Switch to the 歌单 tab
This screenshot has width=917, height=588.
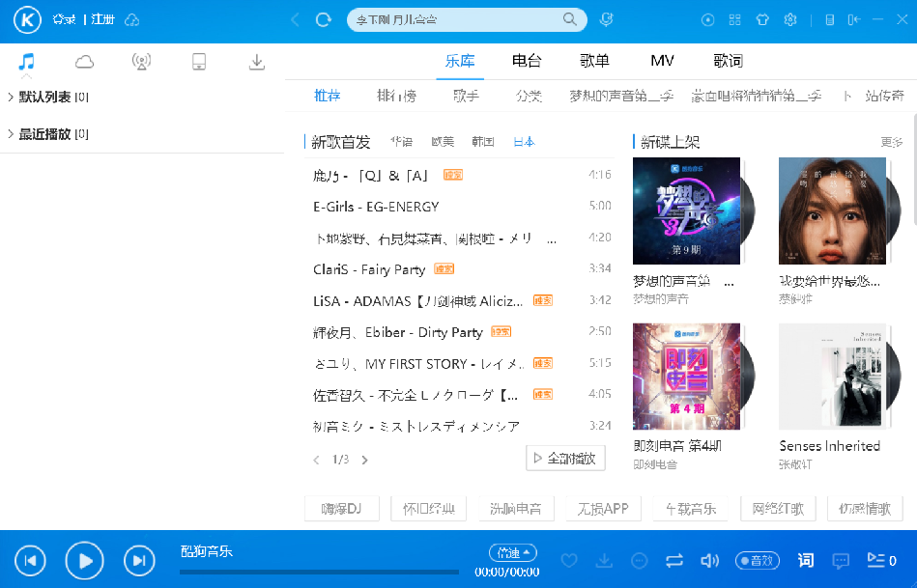[x=595, y=61]
